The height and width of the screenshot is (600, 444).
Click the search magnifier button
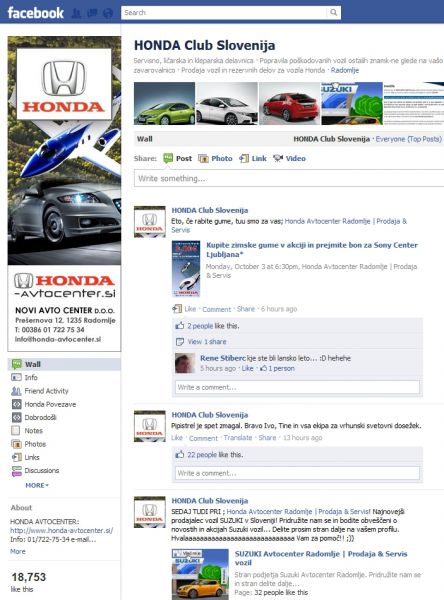[x=333, y=12]
